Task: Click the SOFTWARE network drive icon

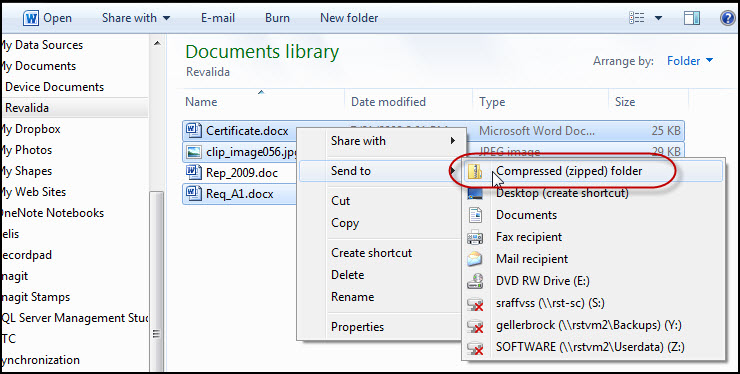Action: pos(475,347)
